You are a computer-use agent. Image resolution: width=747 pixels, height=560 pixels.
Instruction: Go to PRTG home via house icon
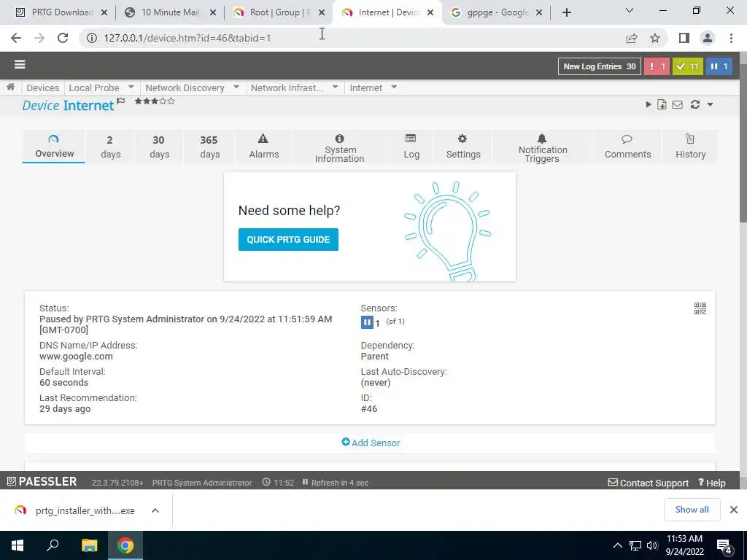[10, 87]
